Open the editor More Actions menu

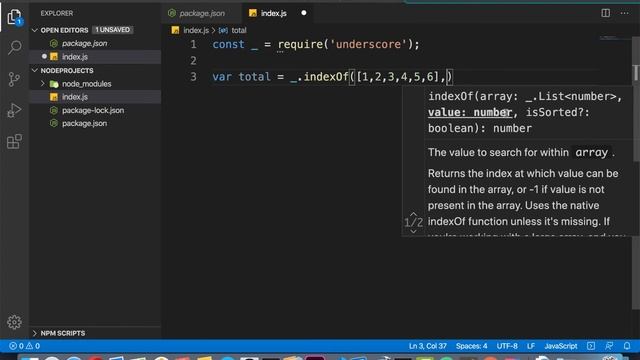click(624, 13)
